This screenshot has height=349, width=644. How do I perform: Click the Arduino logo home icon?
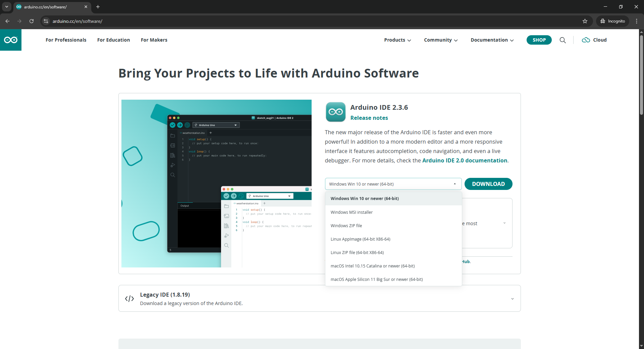11,40
